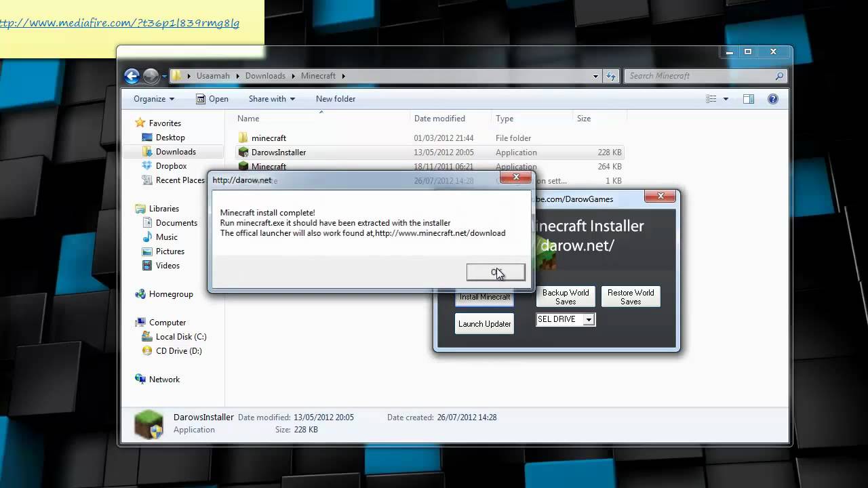Viewport: 868px width, 488px height.
Task: Select the minecraft folder icon
Action: tap(243, 138)
